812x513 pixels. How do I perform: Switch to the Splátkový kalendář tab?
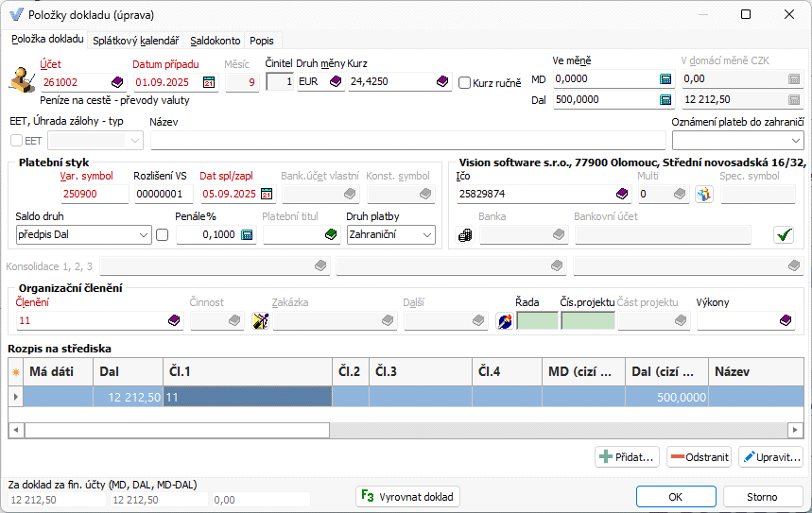coord(137,41)
